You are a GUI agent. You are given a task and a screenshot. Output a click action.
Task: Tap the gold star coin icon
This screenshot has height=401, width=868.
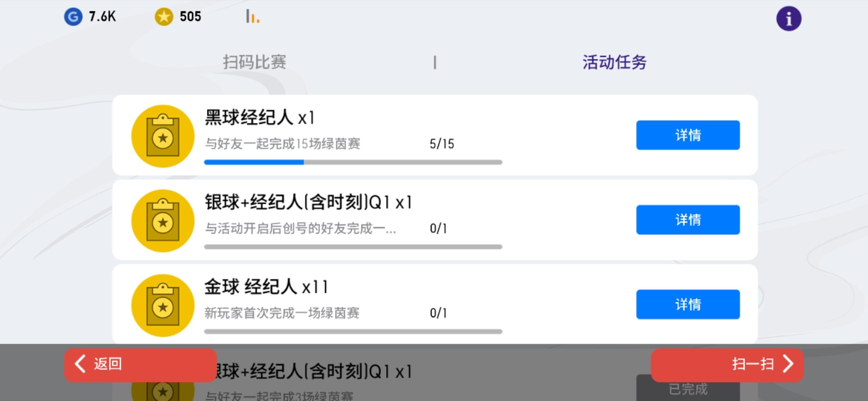point(164,17)
